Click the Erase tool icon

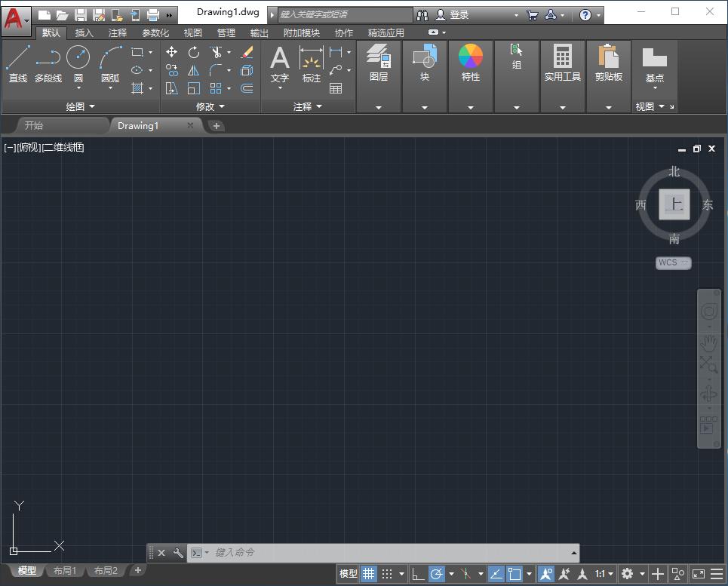(247, 52)
